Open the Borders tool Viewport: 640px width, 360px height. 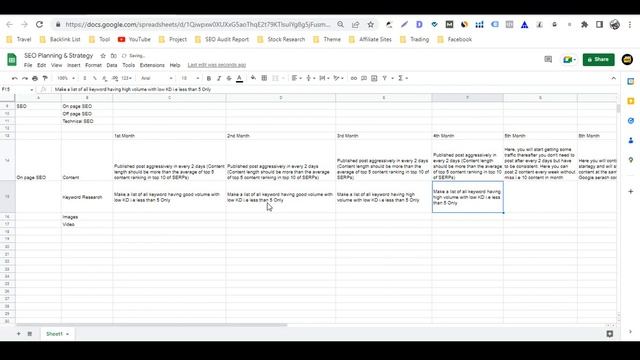pos(264,78)
